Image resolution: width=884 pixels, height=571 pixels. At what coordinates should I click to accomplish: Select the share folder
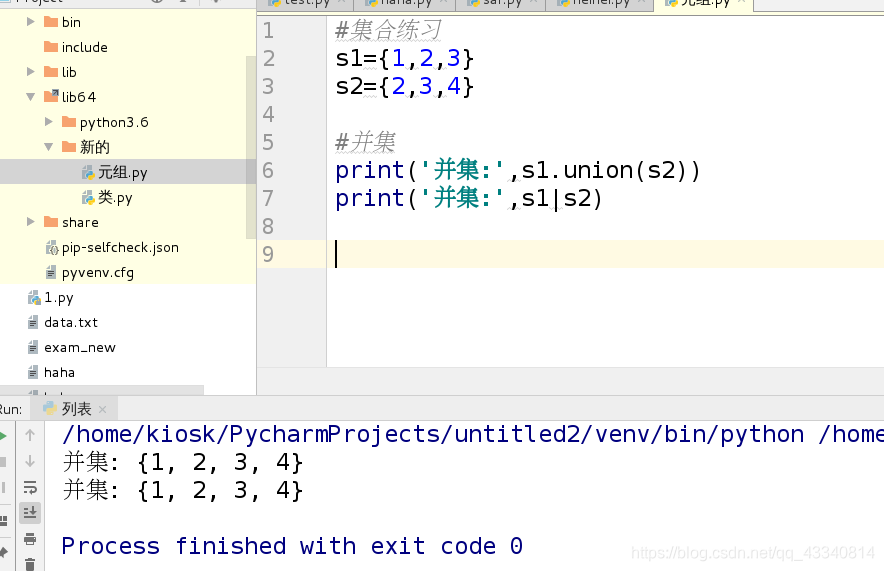coord(71,222)
